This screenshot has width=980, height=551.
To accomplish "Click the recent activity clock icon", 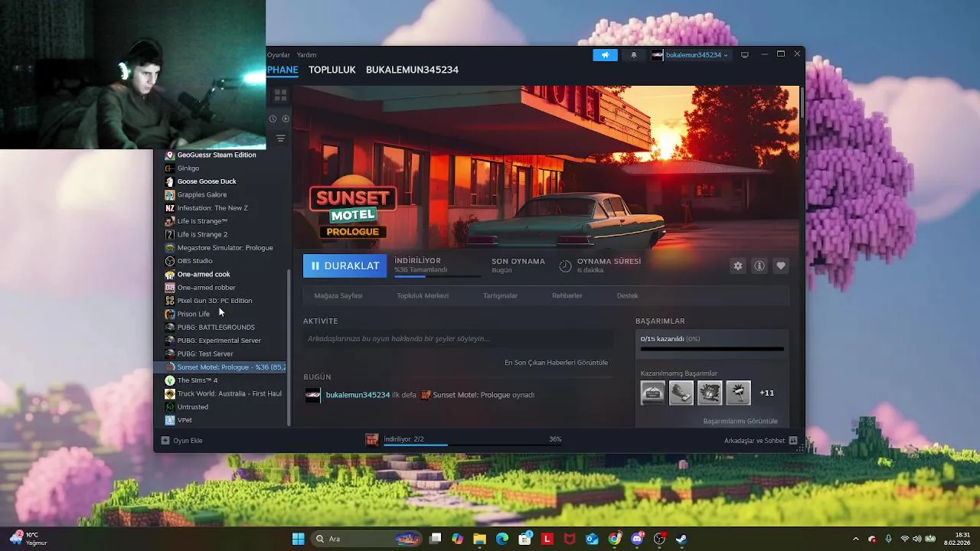I will [273, 119].
